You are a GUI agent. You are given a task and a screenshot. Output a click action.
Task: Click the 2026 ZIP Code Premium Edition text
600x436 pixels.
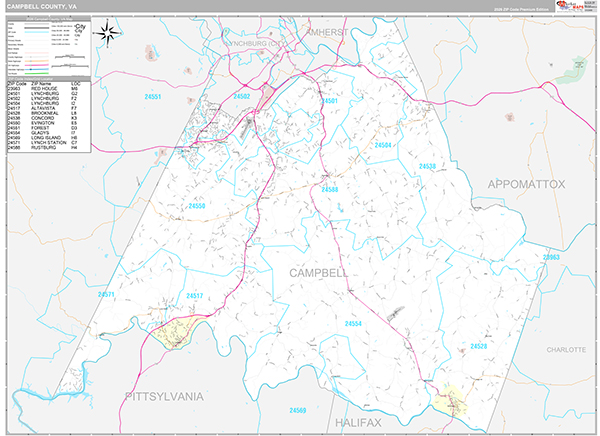coord(521,9)
